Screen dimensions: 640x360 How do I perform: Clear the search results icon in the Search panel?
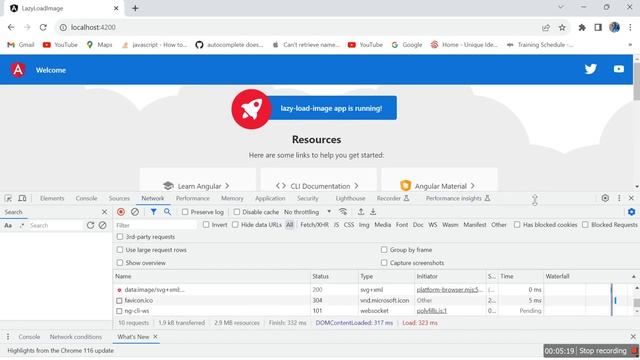(102, 225)
